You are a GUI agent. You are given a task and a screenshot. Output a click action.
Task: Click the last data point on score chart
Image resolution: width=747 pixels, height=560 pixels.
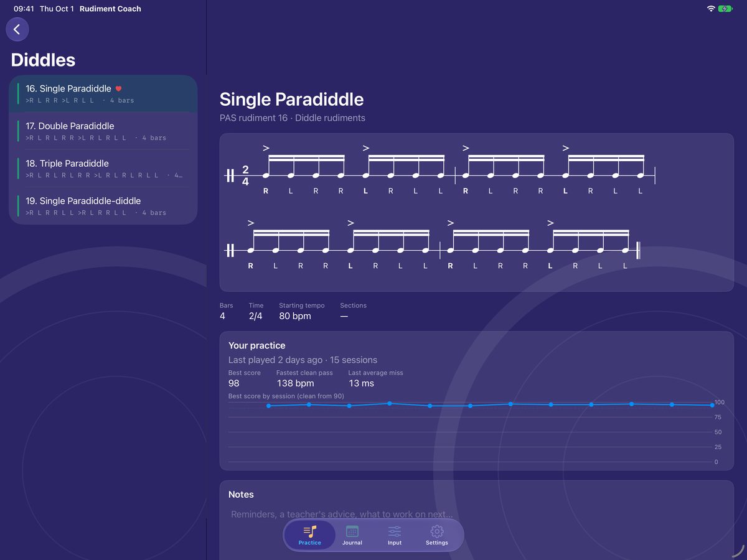tap(712, 405)
